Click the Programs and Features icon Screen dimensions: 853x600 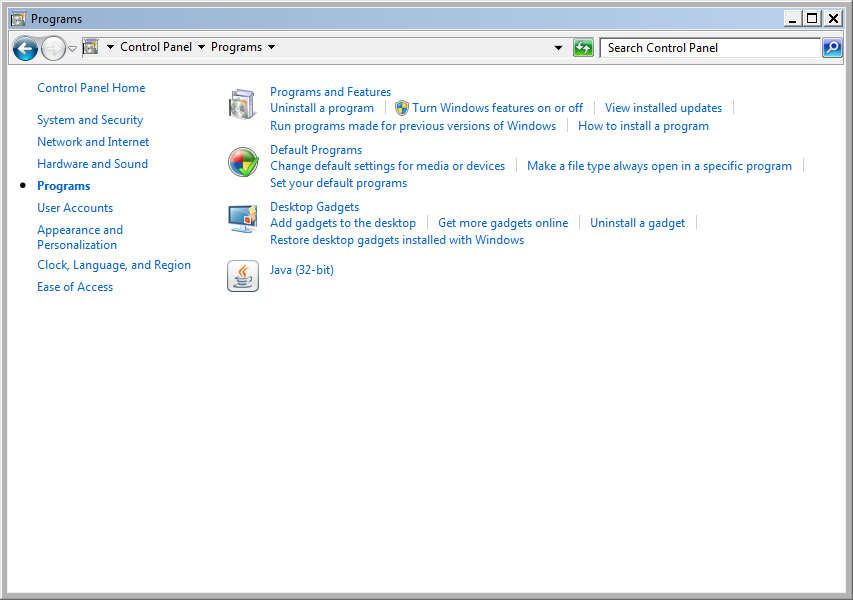[241, 104]
